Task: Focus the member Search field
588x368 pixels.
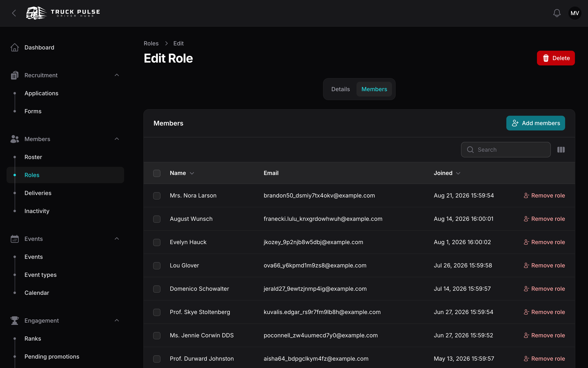Action: (506, 150)
